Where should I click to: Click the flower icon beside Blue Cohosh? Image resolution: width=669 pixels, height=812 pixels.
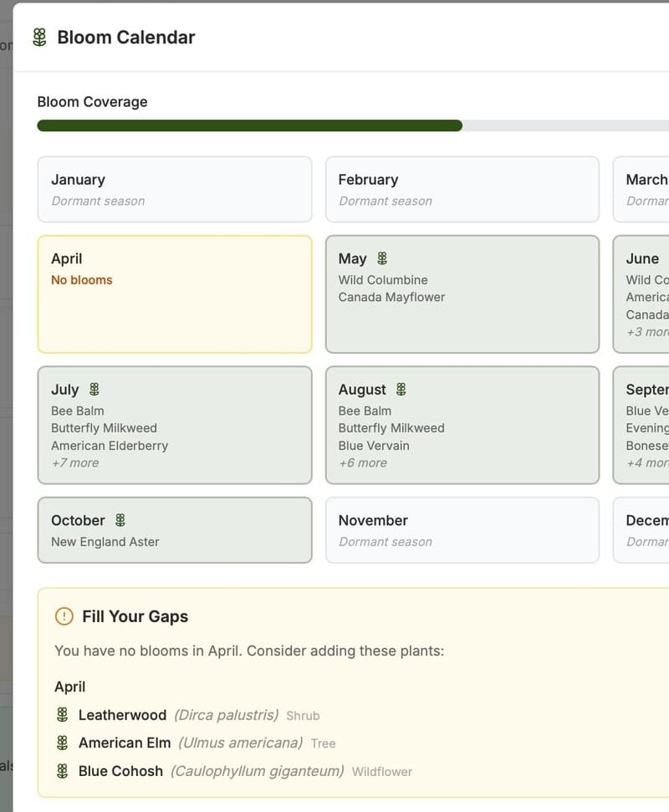coord(63,771)
